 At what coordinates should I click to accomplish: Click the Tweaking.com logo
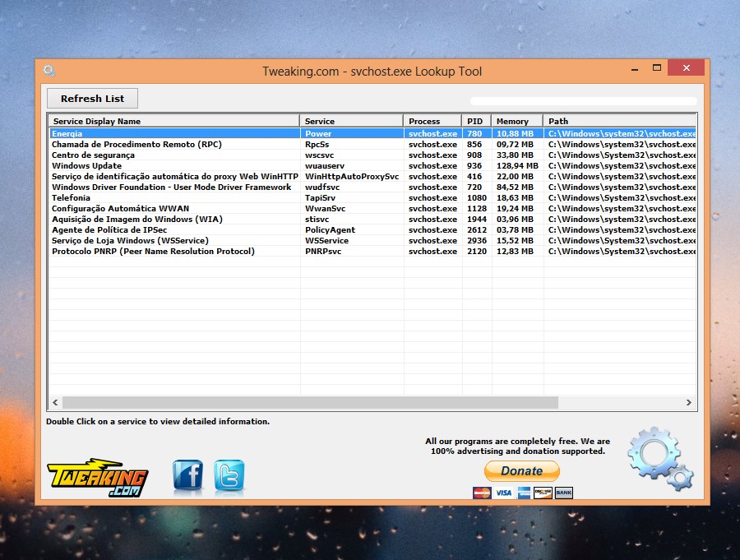(x=98, y=478)
